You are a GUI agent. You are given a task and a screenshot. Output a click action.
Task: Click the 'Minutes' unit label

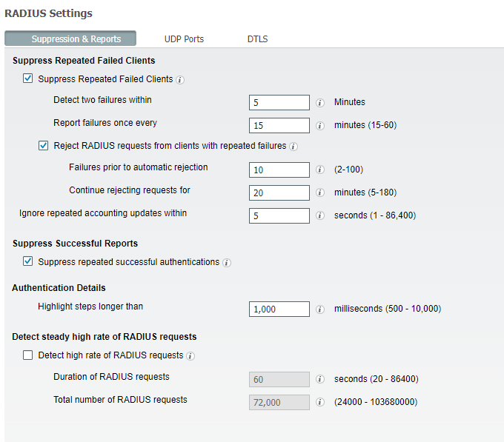[350, 102]
